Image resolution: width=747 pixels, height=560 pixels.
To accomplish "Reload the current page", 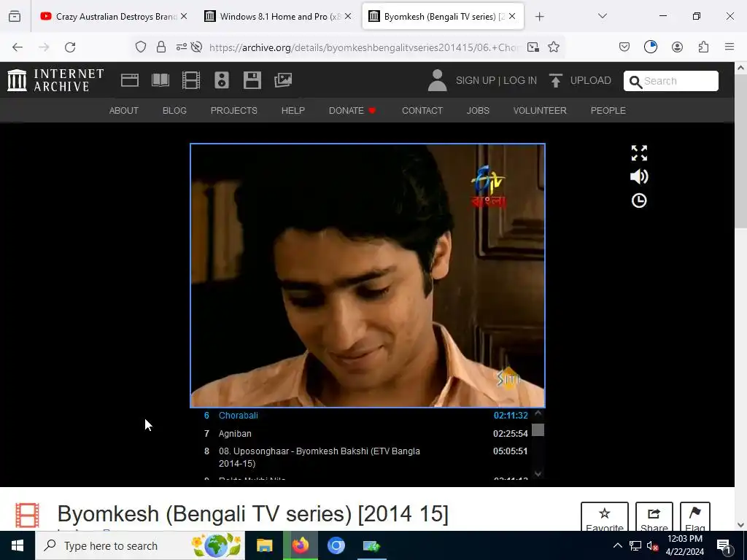I will (x=70, y=47).
